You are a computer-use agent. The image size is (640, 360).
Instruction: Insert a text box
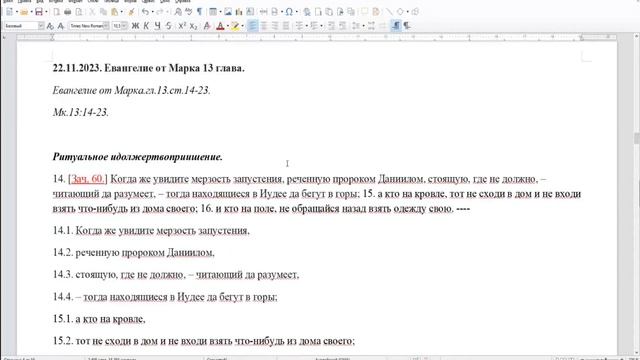click(x=250, y=12)
